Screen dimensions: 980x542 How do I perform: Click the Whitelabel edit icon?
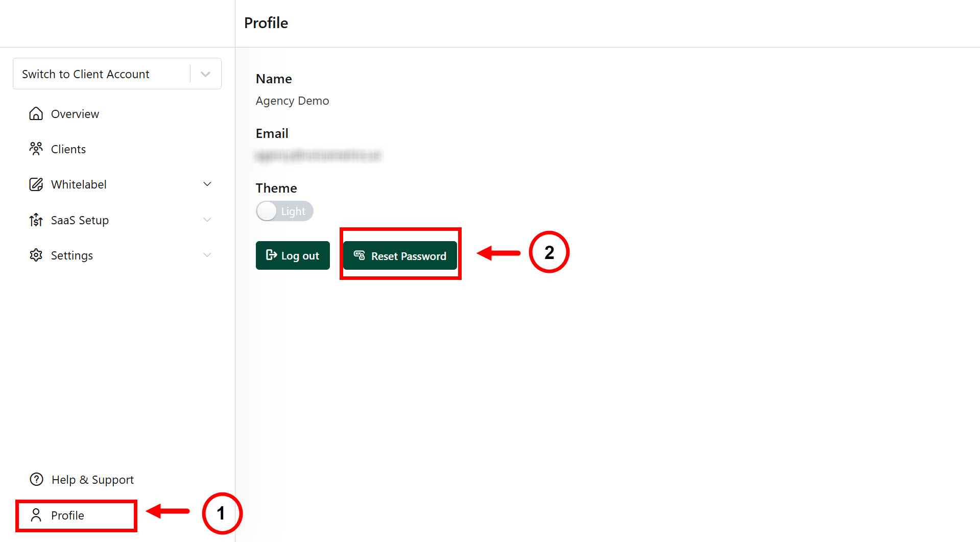(x=36, y=184)
